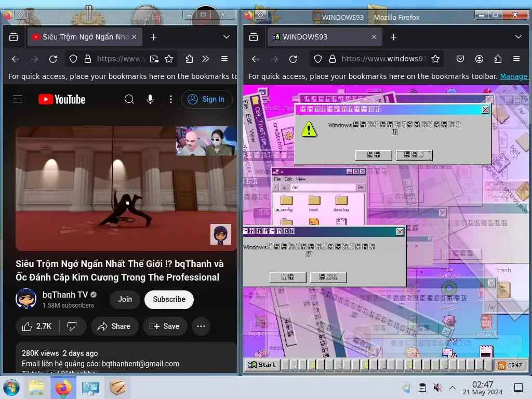Open the bqThanh TV channel avatar
Viewport: 532px width, 399px height.
pos(26,299)
